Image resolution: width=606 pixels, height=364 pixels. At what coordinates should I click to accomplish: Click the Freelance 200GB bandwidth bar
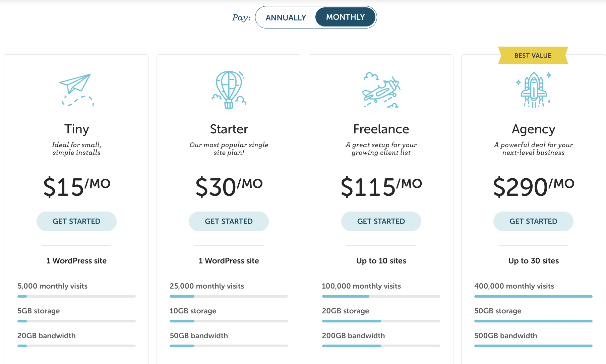click(x=381, y=346)
